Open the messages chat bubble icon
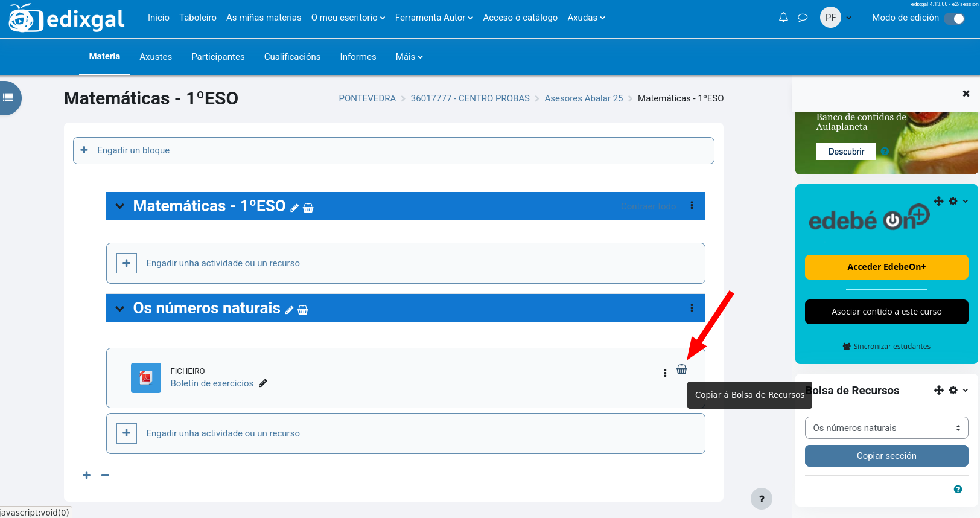 pyautogui.click(x=803, y=18)
